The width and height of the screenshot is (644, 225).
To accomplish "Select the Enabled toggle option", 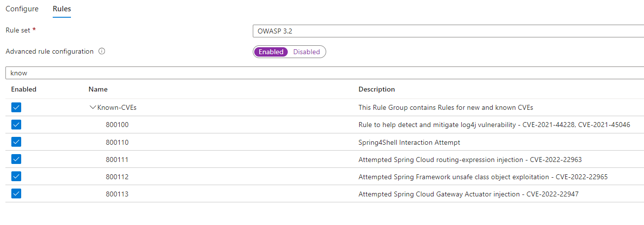I will [271, 52].
